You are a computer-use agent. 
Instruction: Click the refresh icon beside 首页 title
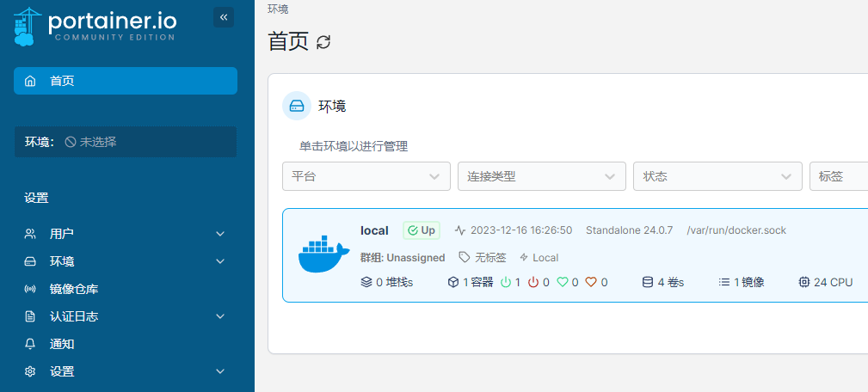click(x=323, y=42)
